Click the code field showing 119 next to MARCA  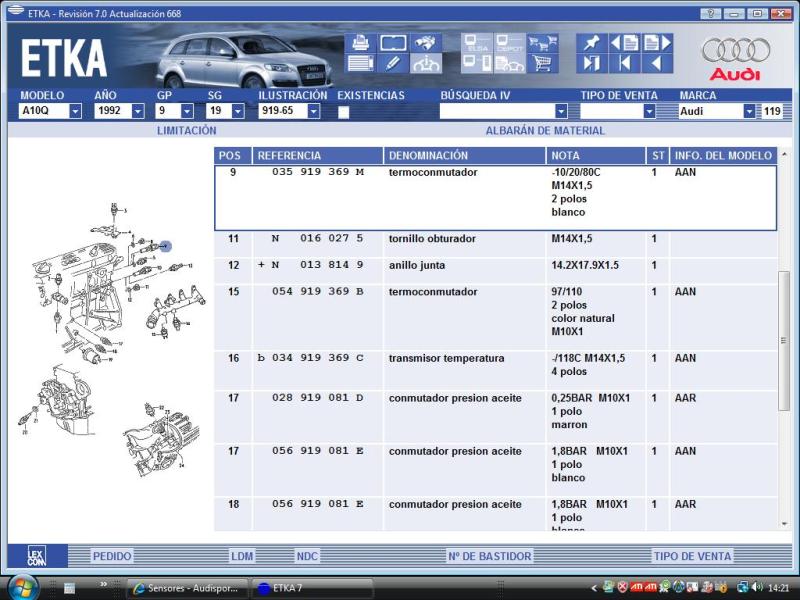[771, 111]
